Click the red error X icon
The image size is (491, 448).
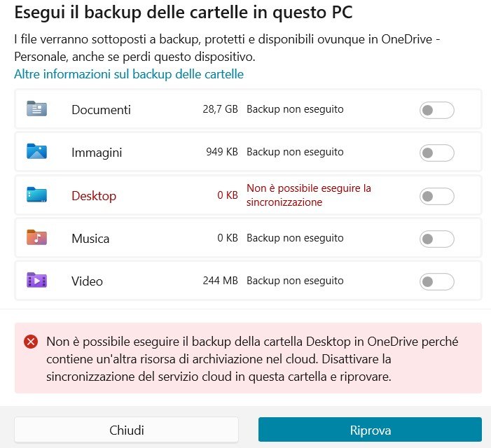click(31, 342)
